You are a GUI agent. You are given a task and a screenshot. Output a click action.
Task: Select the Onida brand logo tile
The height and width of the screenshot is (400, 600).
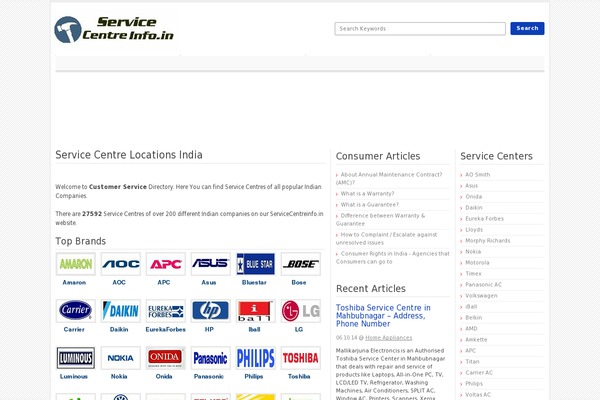click(166, 358)
